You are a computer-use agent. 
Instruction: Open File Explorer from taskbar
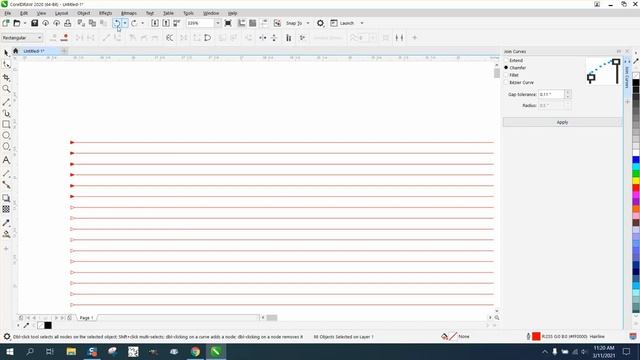(71, 351)
